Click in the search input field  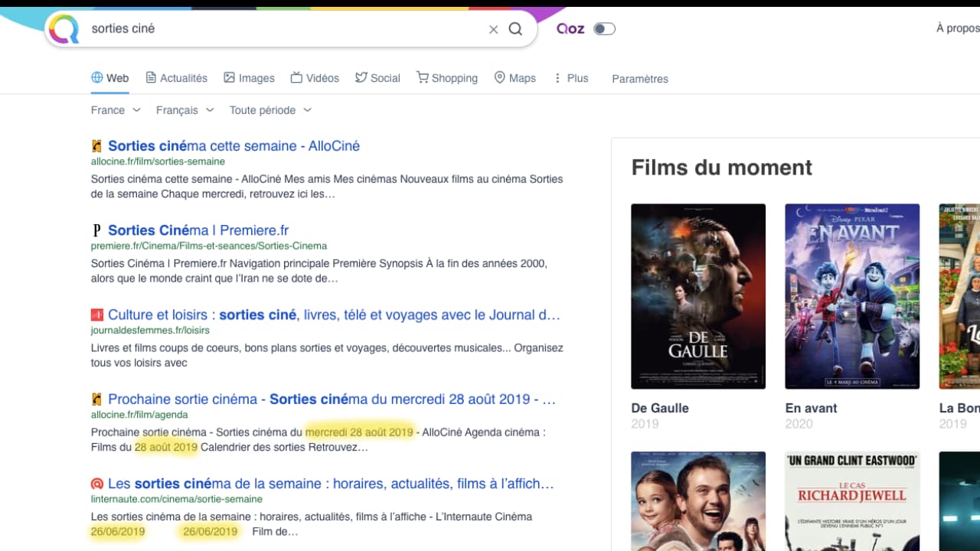tap(283, 29)
